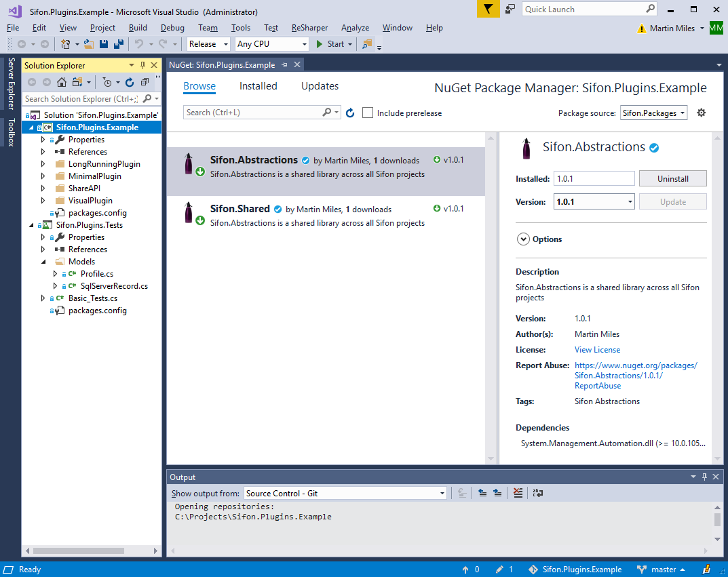Click the Uninstall button
Viewport: 728px width, 577px height.
[x=673, y=178]
